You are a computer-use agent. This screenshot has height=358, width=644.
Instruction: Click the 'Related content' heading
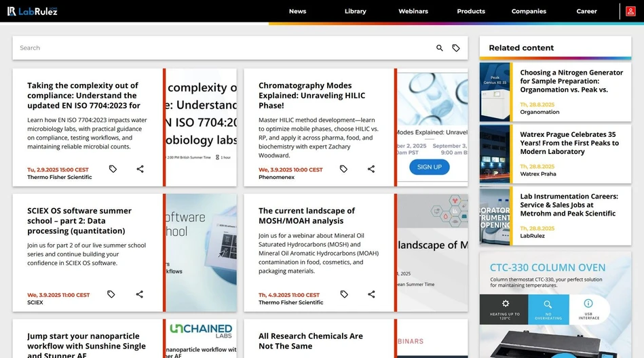coord(521,47)
